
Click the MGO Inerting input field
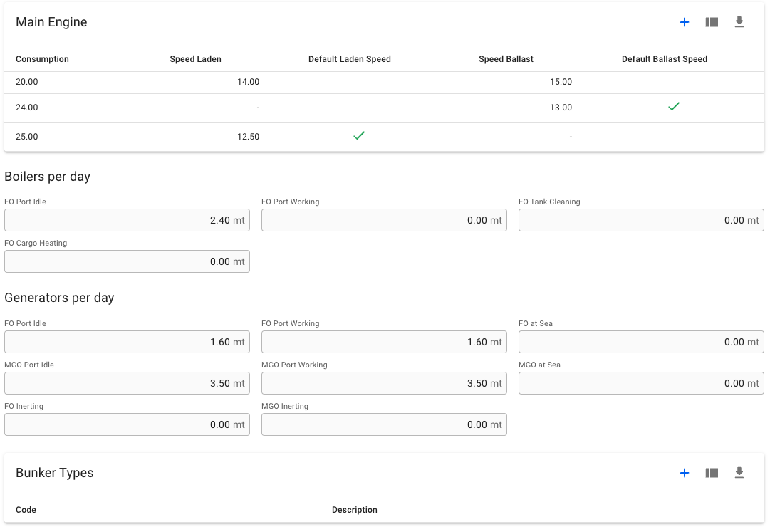click(384, 424)
